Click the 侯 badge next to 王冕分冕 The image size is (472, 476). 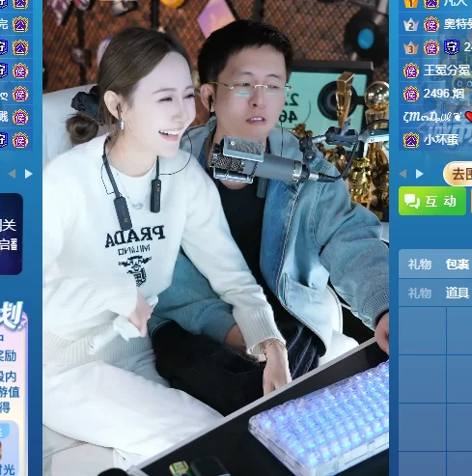pyautogui.click(x=411, y=71)
